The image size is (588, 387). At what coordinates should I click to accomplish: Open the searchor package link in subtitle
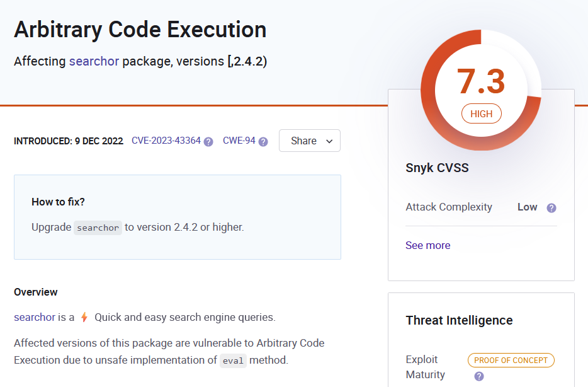(94, 61)
